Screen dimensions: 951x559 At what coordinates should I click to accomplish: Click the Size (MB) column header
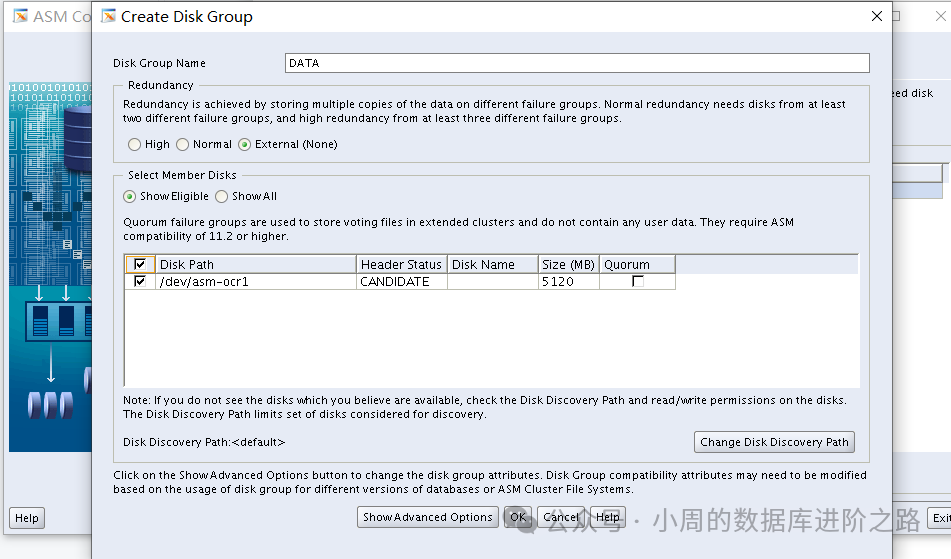(568, 264)
